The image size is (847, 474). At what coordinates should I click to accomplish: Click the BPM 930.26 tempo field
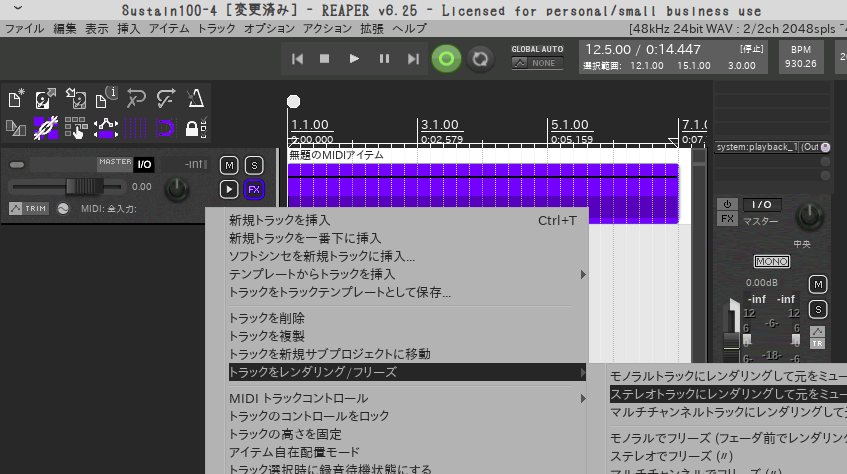pyautogui.click(x=801, y=57)
